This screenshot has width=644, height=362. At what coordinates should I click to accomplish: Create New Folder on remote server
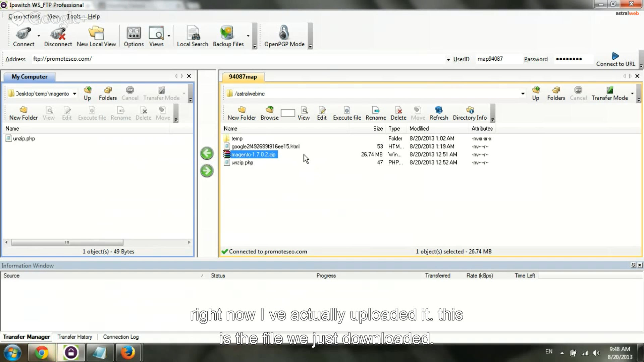pos(241,113)
